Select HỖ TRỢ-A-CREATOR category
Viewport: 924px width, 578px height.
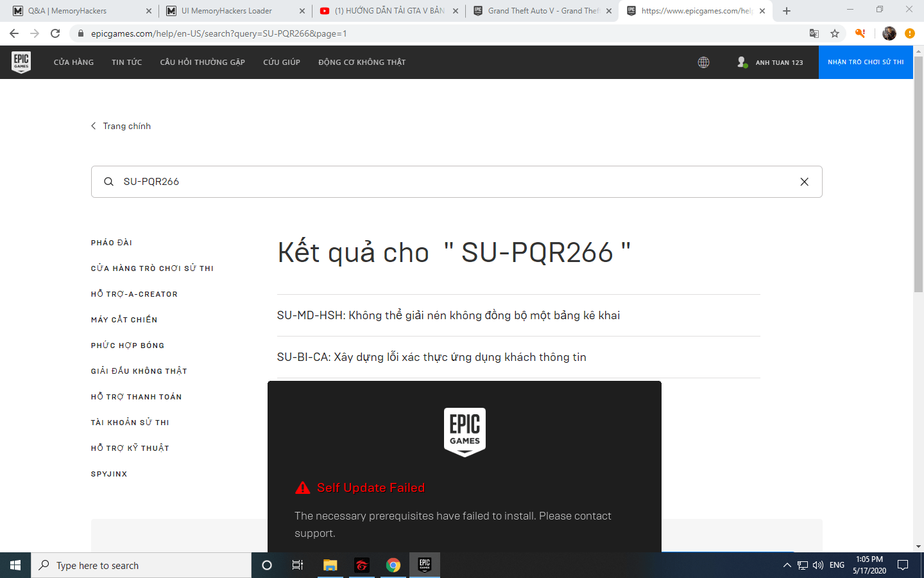134,294
